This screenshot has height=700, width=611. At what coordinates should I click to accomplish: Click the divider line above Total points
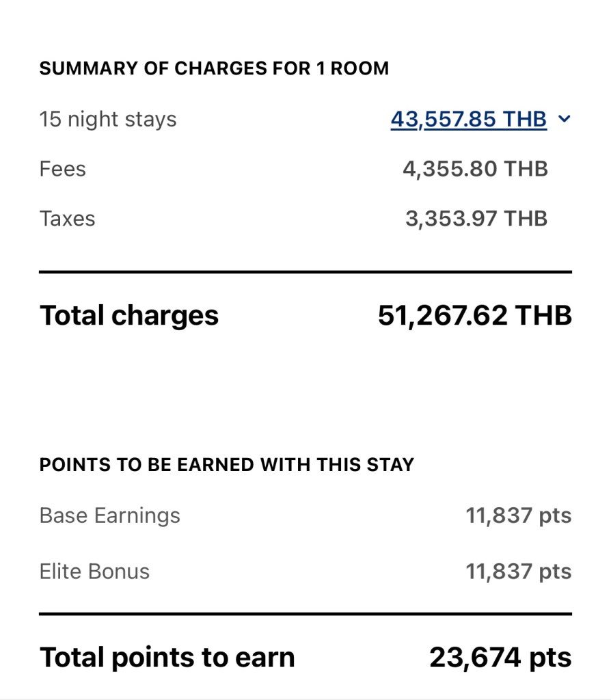pyautogui.click(x=305, y=614)
